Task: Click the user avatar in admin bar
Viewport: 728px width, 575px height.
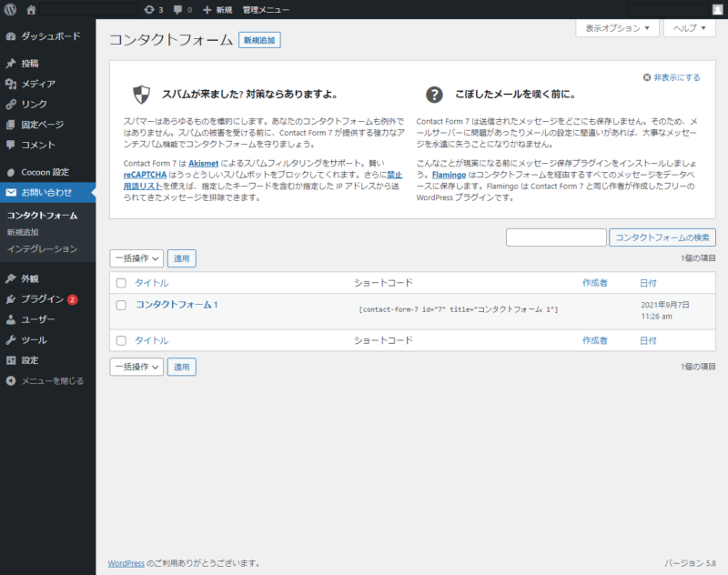Action: pyautogui.click(x=717, y=10)
